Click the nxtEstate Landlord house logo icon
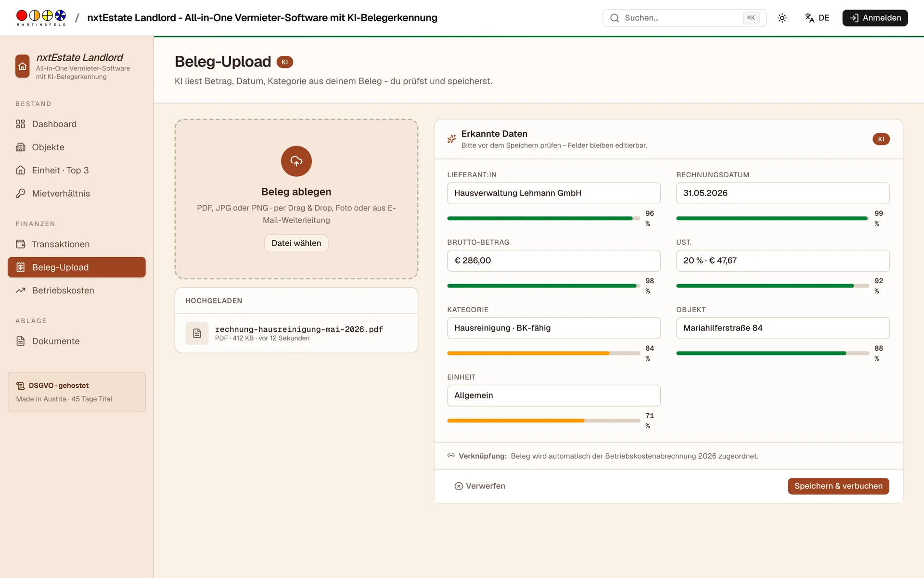This screenshot has height=578, width=924. 23,66
